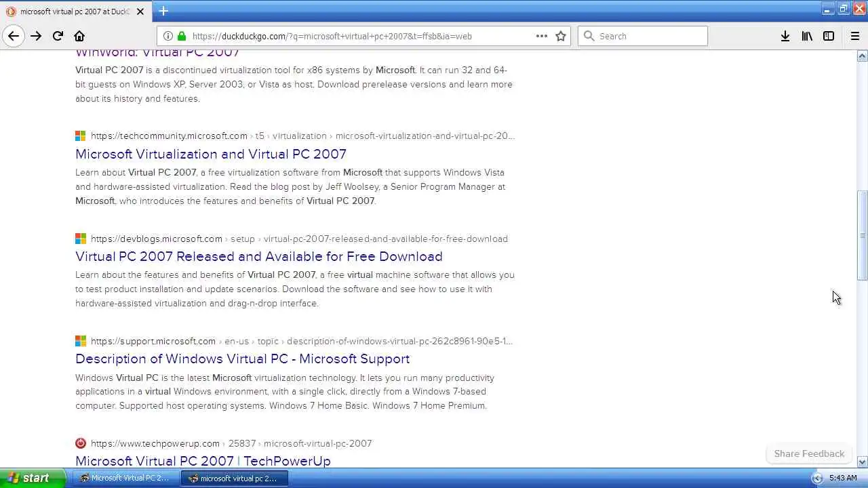Click TechPowerUp favicon icon
Viewport: 868px width, 488px height.
81,443
